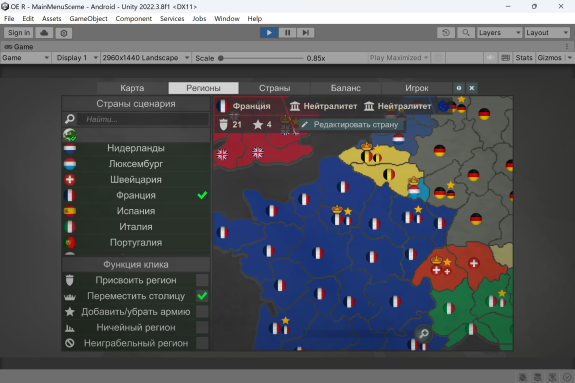Click the map zoom magnifier icon
This screenshot has width=575, height=383.
point(424,333)
